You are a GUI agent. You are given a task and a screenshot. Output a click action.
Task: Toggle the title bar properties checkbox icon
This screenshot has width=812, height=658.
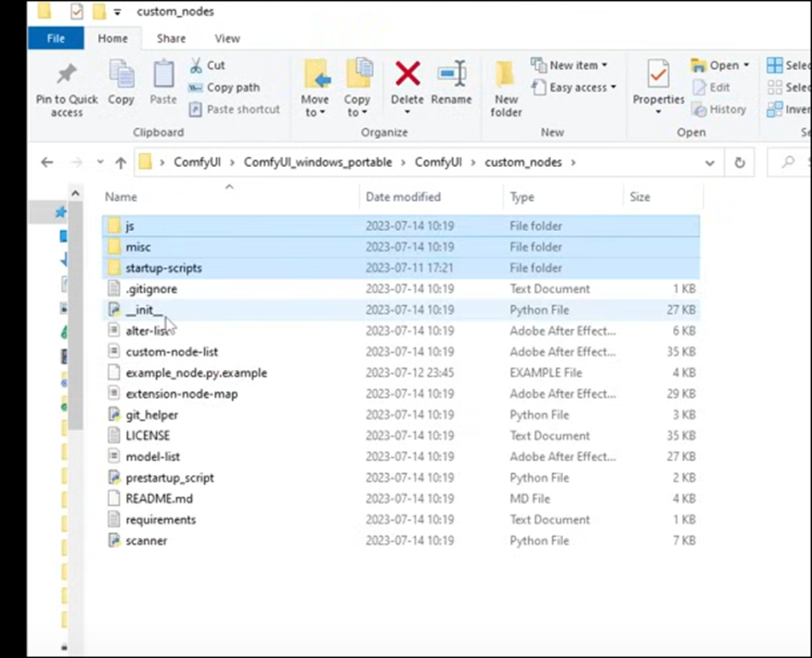pyautogui.click(x=77, y=11)
